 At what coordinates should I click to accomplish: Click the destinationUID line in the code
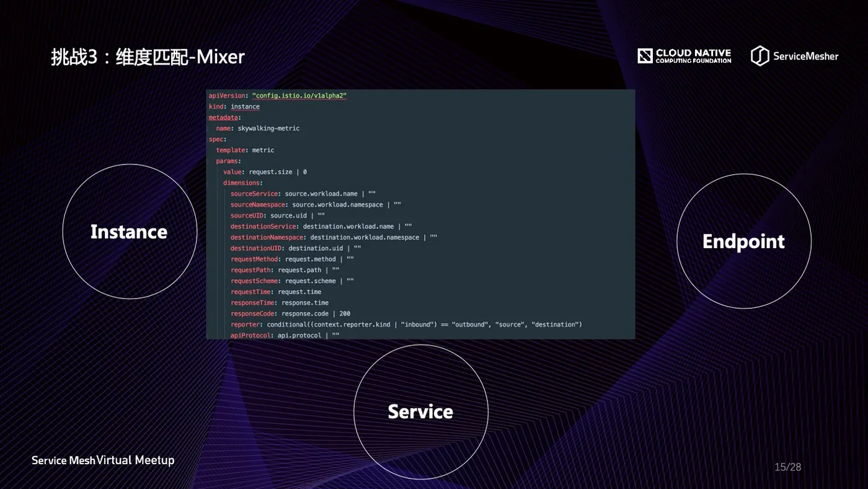pos(296,248)
